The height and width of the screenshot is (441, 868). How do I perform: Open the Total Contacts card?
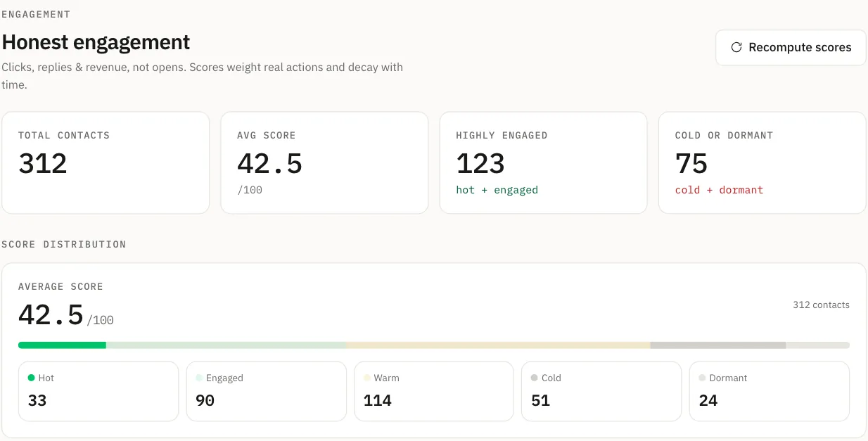click(x=106, y=162)
